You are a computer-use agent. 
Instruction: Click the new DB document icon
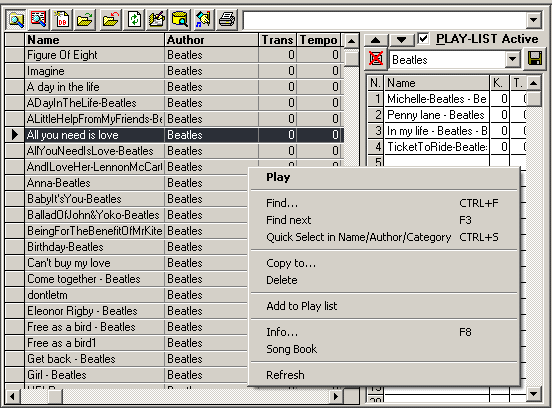[62, 20]
